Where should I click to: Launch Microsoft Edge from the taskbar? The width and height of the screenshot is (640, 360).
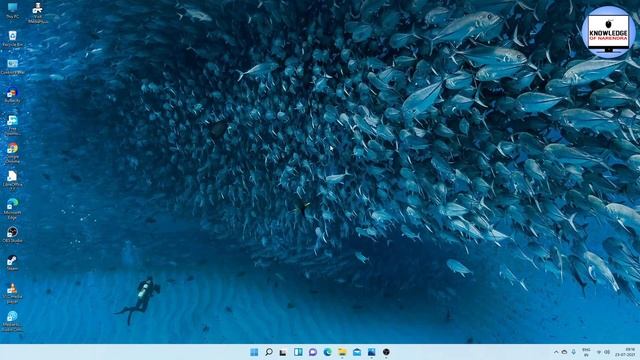coord(327,352)
